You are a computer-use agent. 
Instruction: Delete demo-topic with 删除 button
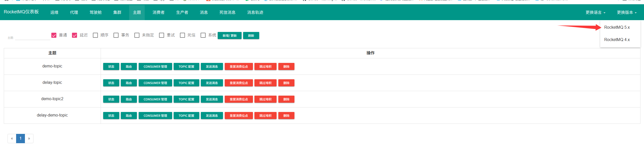point(286,66)
